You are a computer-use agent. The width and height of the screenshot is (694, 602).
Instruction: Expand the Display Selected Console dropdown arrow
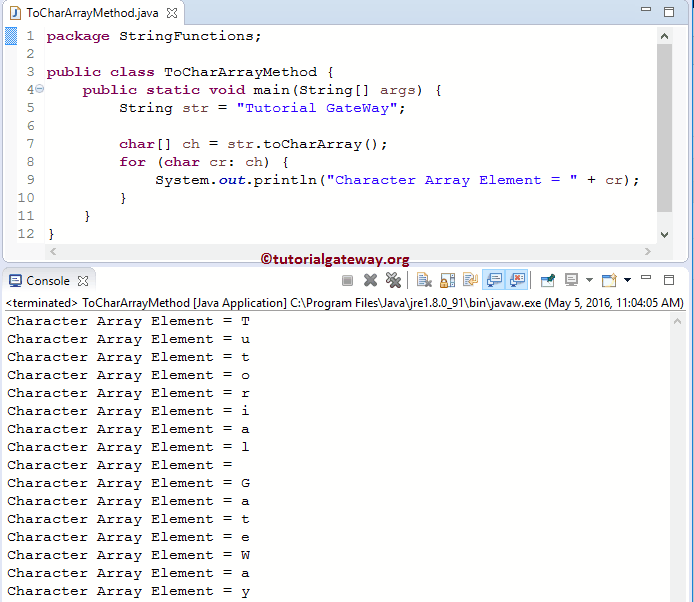tap(589, 281)
